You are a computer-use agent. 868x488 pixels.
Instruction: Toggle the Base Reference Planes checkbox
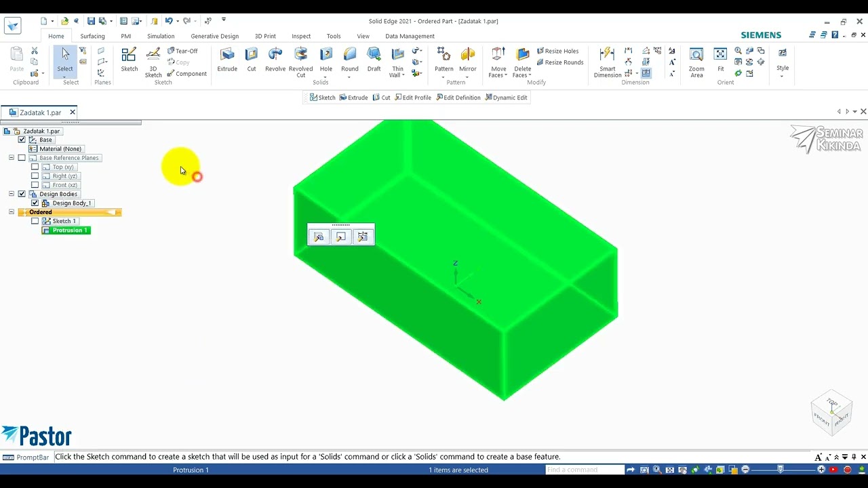22,158
